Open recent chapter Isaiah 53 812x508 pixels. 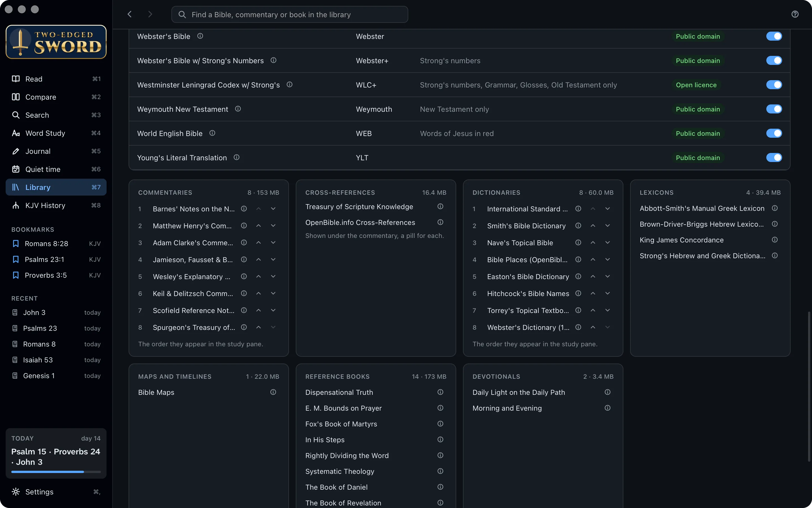tap(56, 360)
